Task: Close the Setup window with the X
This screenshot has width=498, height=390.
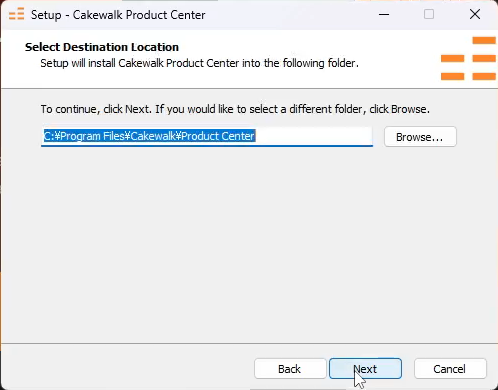Action: [475, 14]
